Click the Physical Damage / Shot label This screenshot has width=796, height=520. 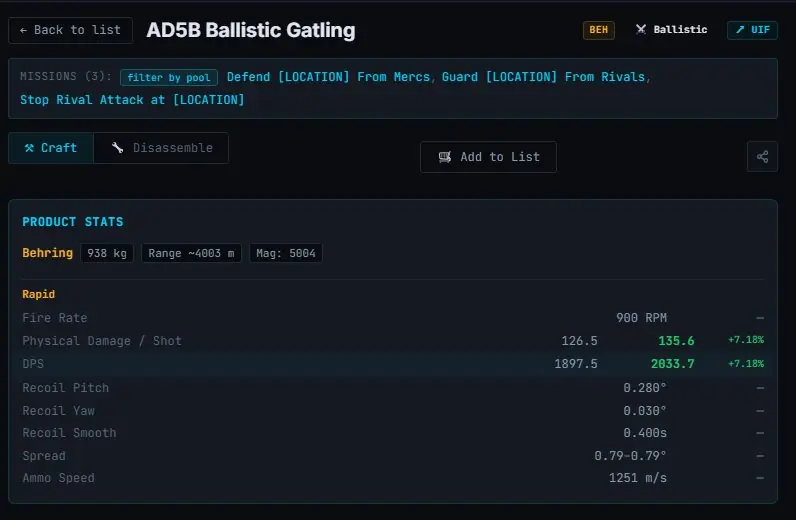[102, 341]
